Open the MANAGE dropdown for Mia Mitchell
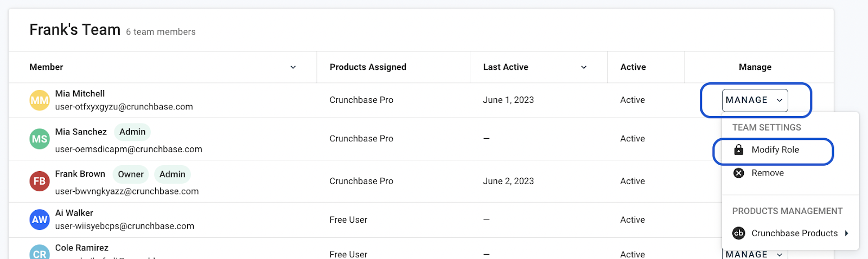The width and height of the screenshot is (868, 259). coord(755,100)
